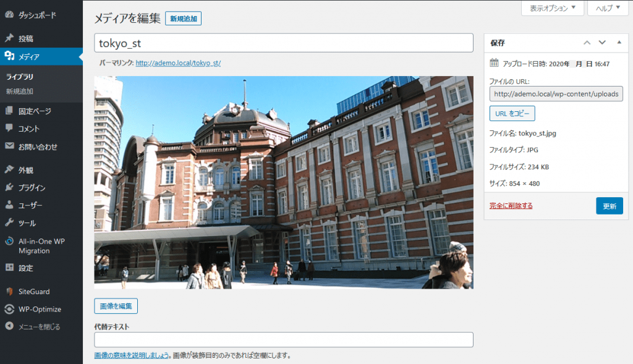Click the SiteGuard shield icon

[9, 291]
